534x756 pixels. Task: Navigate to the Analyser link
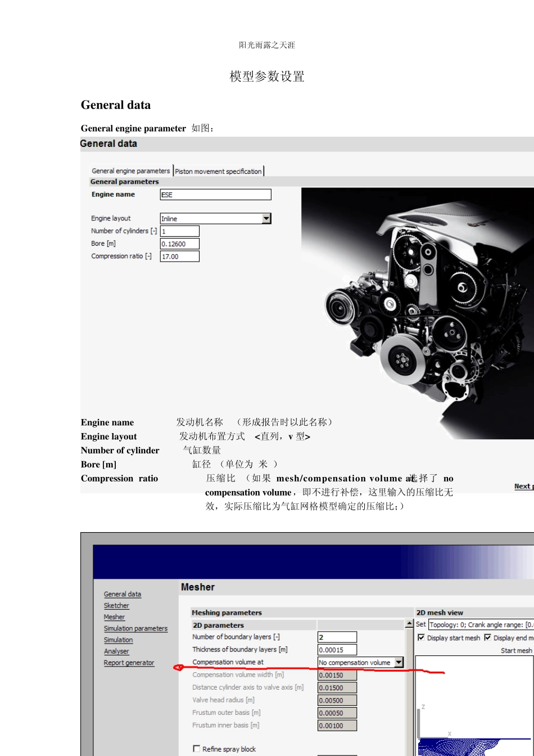[116, 651]
